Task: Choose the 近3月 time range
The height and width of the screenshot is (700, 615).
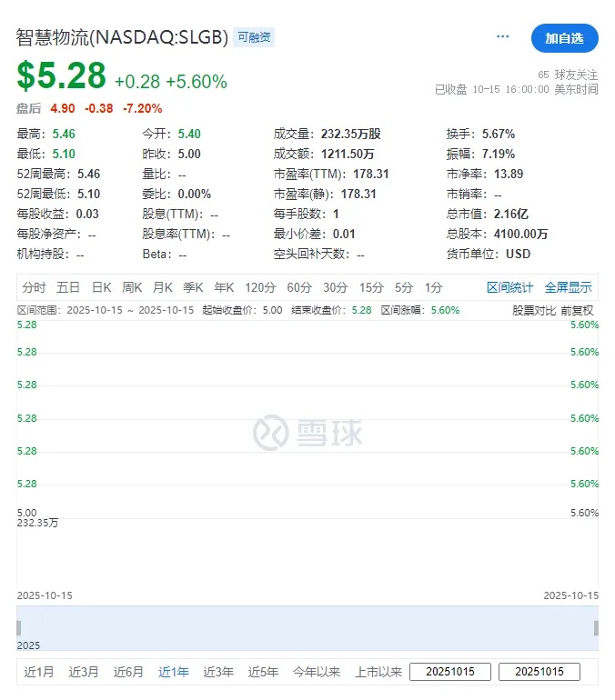Action: point(84,672)
